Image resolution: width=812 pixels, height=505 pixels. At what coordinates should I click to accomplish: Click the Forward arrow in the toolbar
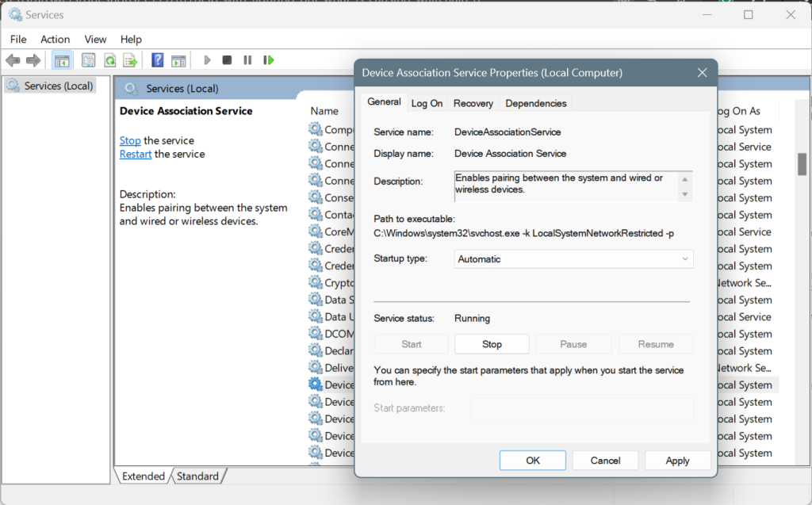pyautogui.click(x=33, y=60)
